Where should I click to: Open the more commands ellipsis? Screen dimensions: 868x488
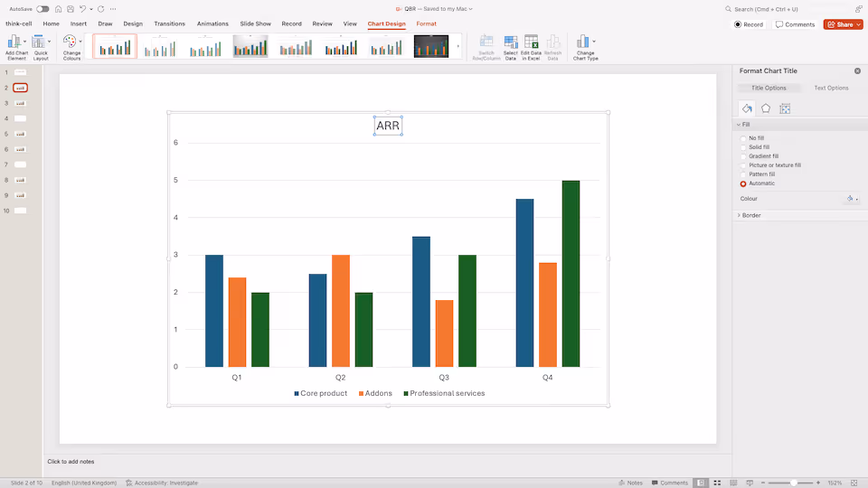[x=113, y=9]
